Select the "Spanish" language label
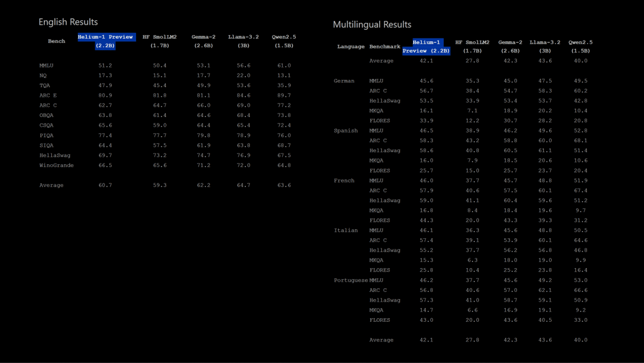The image size is (644, 363). 346,131
